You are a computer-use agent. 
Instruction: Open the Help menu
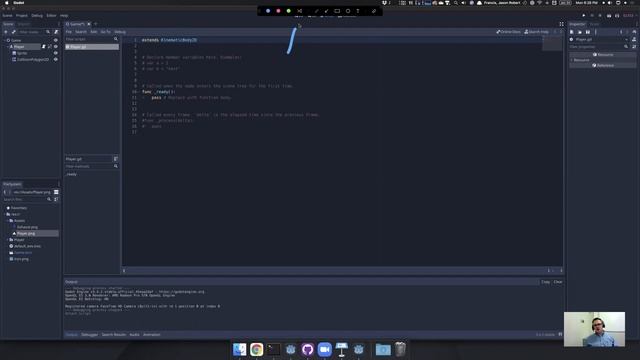point(64,16)
